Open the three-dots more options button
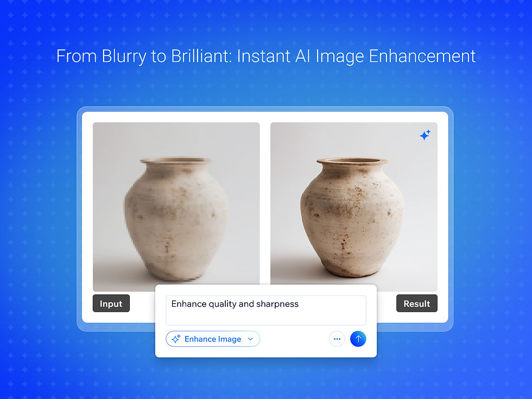This screenshot has width=532, height=399. tap(337, 339)
